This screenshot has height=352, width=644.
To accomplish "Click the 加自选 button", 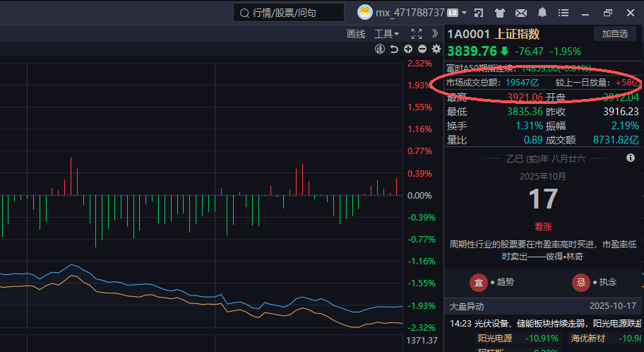I will [614, 34].
